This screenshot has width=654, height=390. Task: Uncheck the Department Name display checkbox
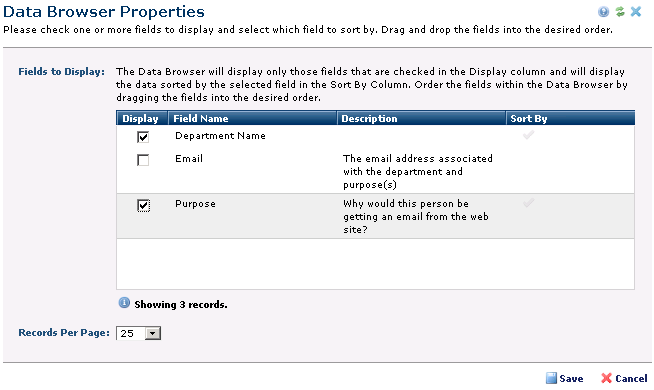143,137
